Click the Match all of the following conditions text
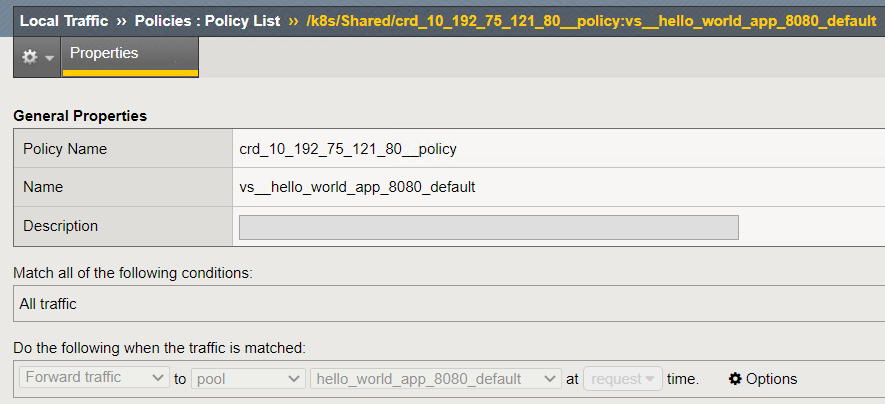Image resolution: width=885 pixels, height=404 pixels. [133, 273]
